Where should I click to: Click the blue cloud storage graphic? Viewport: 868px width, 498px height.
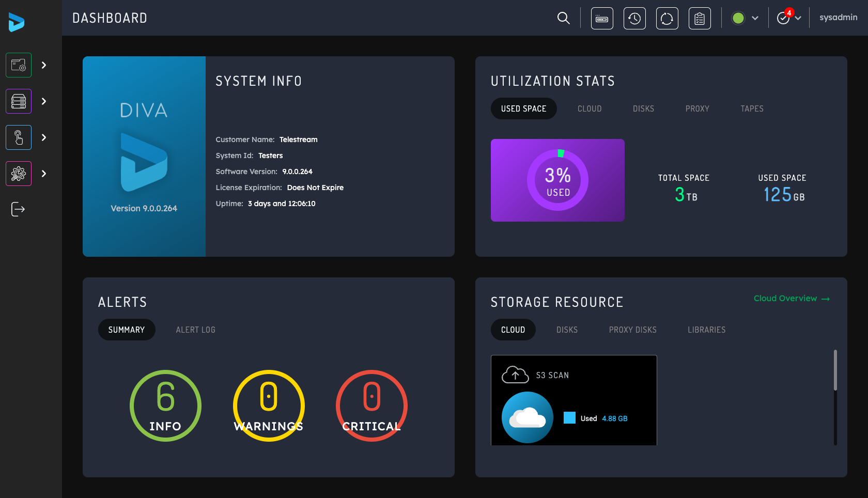(x=528, y=417)
